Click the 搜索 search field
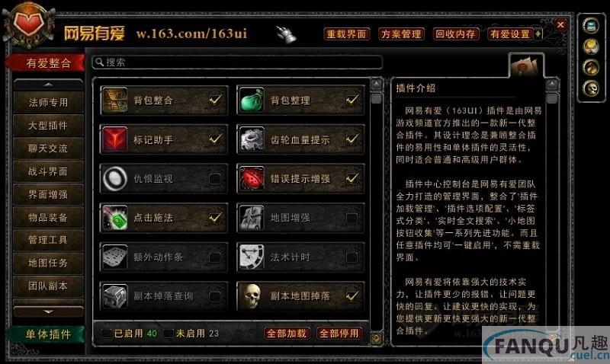Viewport: 610px width, 364px height. (237, 62)
